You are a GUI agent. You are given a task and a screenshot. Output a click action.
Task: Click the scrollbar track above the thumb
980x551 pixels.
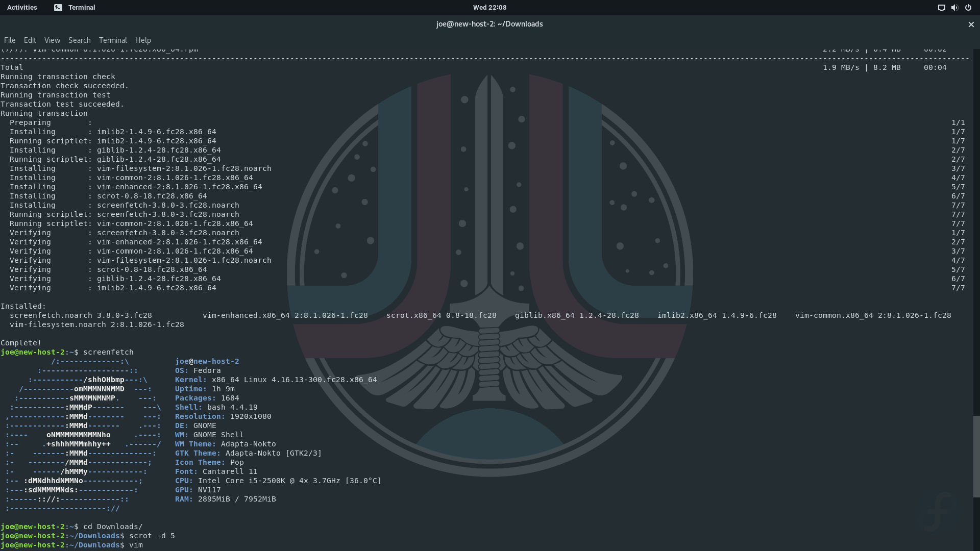point(976,230)
